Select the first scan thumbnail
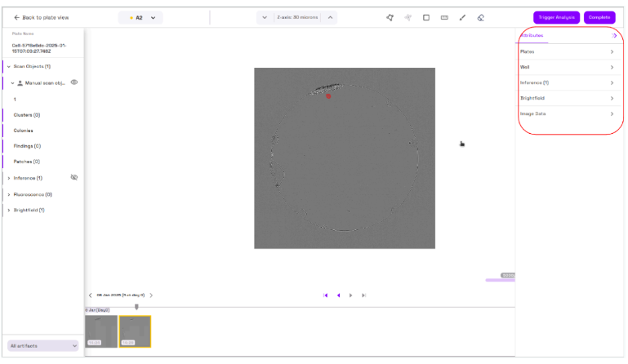 point(101,331)
